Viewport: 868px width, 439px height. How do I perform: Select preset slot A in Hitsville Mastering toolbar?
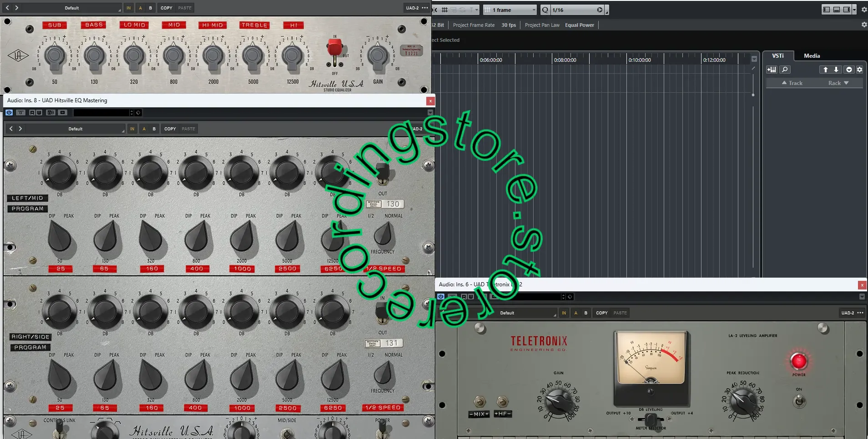coord(144,129)
